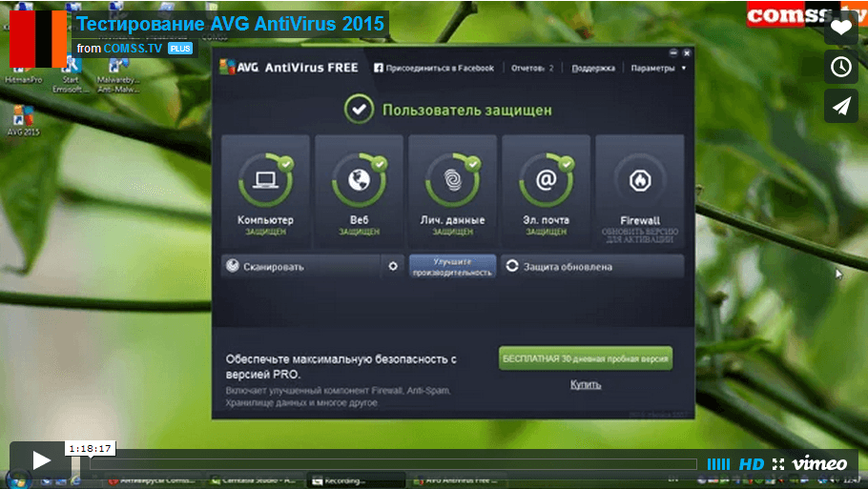Viewport: 868px width, 489px height.
Task: Switch to Recording taskbar item
Action: pos(357,480)
